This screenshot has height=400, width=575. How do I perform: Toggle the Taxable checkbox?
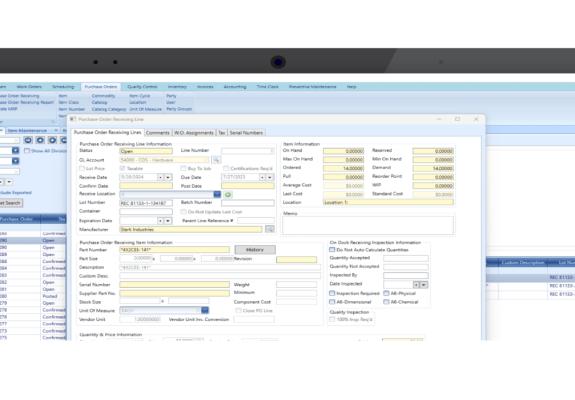[122, 168]
